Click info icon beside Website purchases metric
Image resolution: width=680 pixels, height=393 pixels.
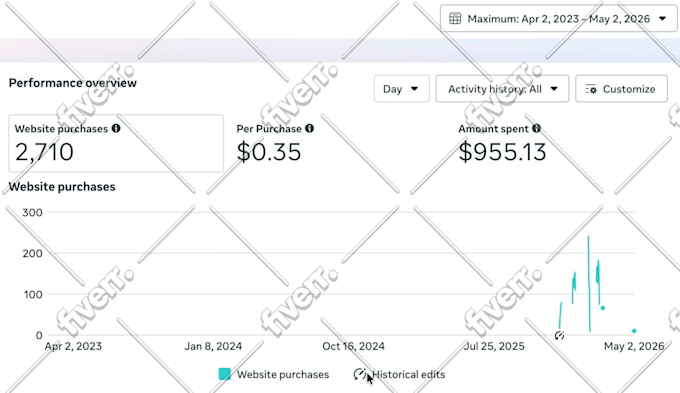click(x=116, y=128)
